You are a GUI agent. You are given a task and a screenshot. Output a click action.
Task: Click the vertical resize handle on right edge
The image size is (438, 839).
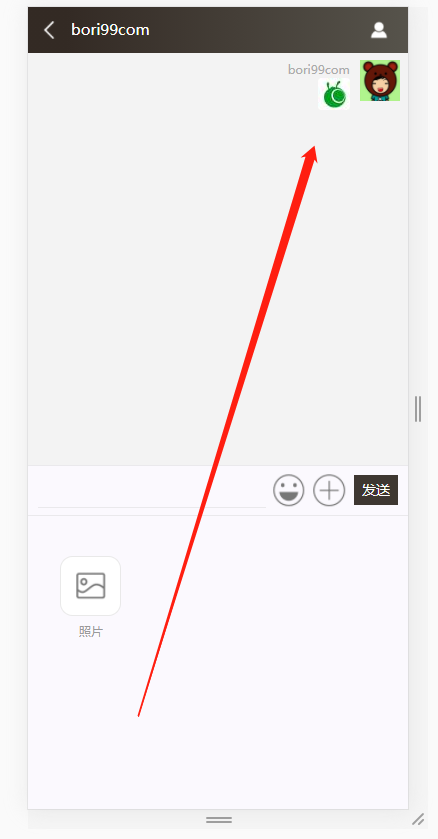(x=418, y=409)
